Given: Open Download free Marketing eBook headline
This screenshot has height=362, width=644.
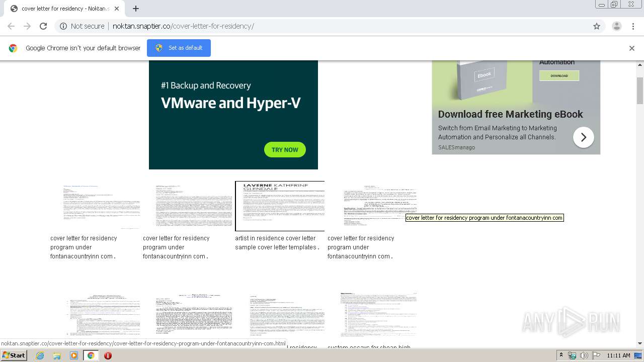Looking at the screenshot, I should pyautogui.click(x=510, y=114).
